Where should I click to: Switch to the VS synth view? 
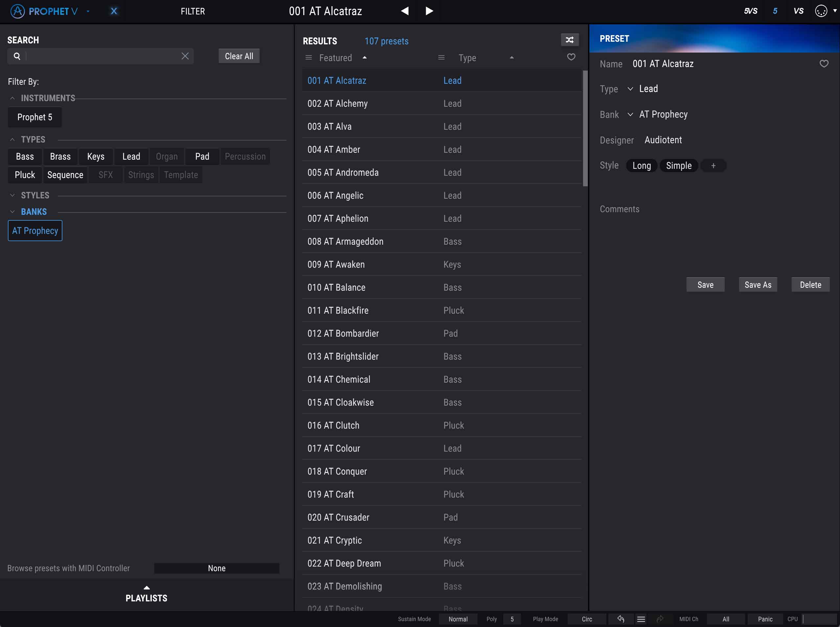pyautogui.click(x=798, y=11)
